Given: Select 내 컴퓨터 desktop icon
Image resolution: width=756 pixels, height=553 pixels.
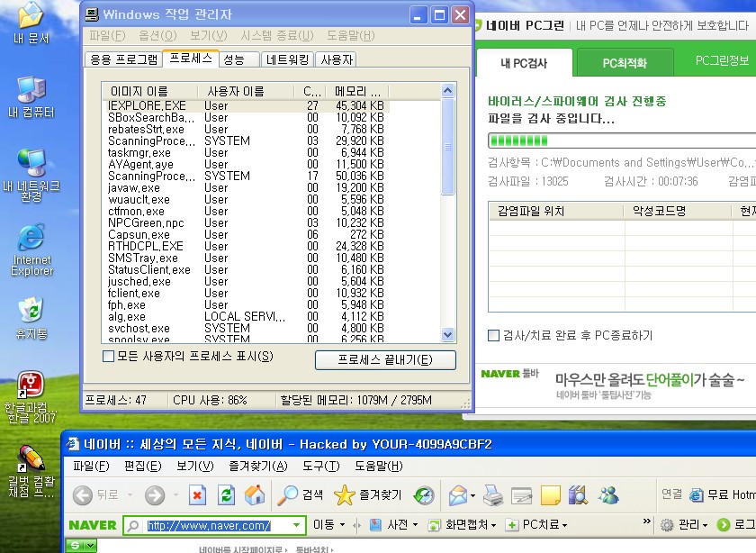Looking at the screenshot, I should [31, 97].
